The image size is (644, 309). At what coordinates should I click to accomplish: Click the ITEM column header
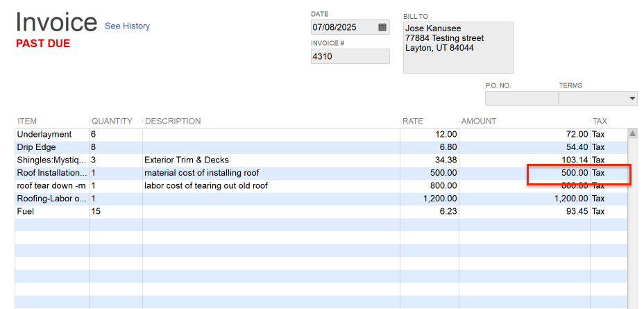click(28, 122)
